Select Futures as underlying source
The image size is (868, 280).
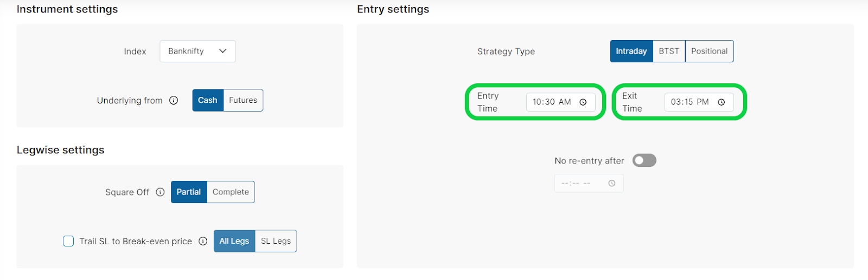coord(243,100)
